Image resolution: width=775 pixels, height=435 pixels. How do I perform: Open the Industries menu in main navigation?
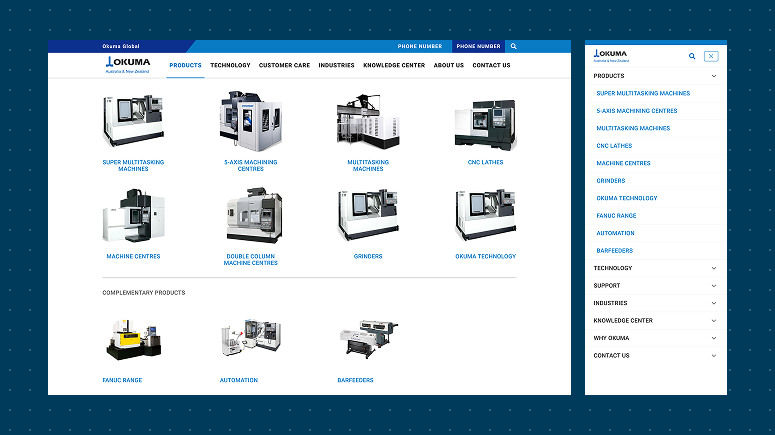[336, 65]
